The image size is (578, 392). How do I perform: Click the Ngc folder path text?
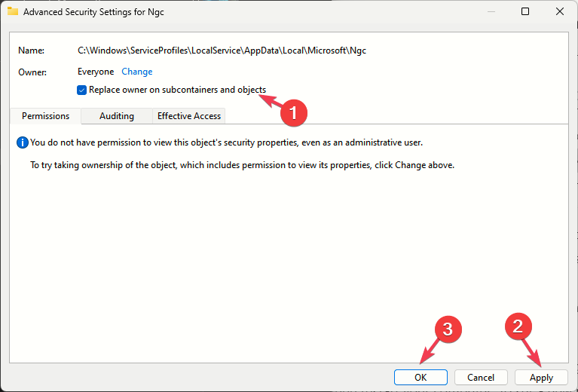[222, 51]
